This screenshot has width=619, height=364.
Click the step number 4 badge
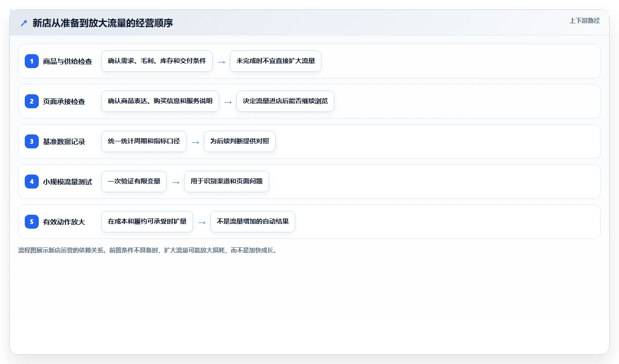[x=32, y=182]
